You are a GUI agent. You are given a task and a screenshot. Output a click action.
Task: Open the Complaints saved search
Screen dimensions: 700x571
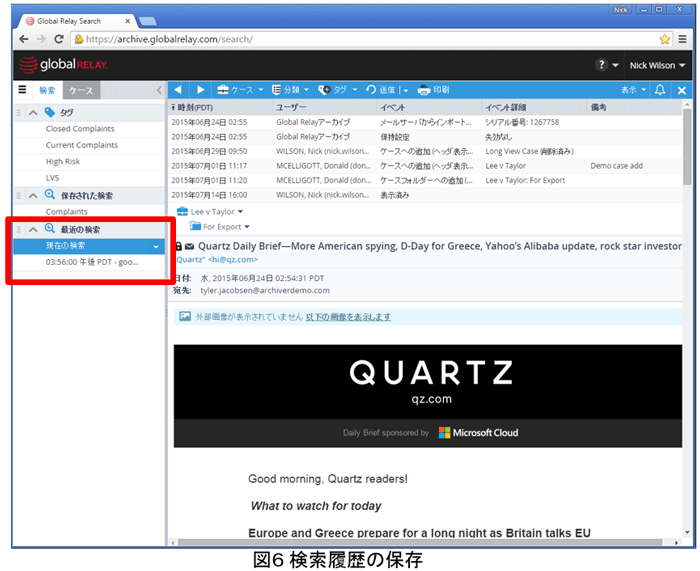(x=67, y=212)
